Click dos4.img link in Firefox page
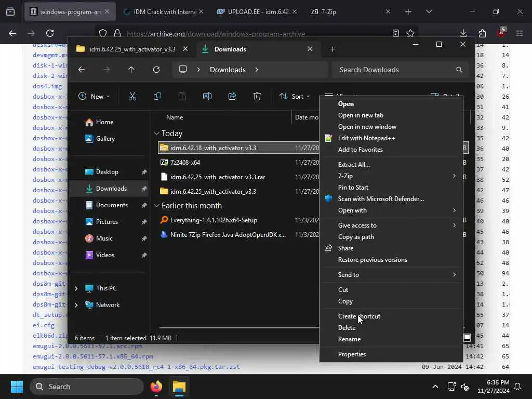The height and width of the screenshot is (399, 532). pyautogui.click(x=47, y=86)
